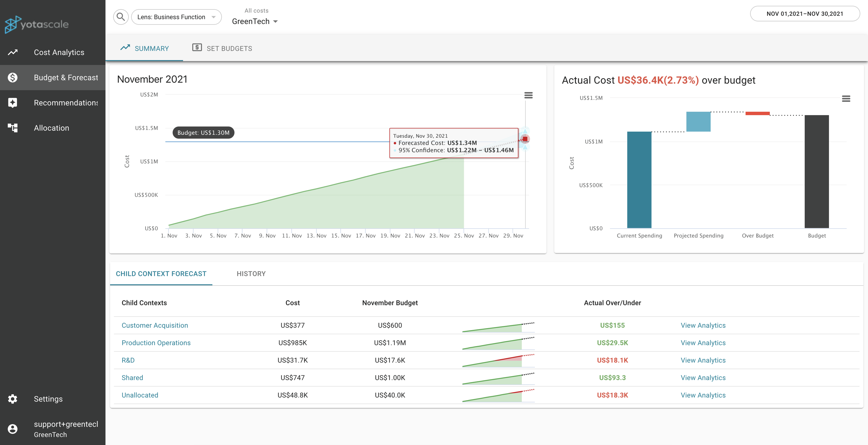Switch to the HISTORY tab
This screenshot has height=445, width=868.
(251, 273)
